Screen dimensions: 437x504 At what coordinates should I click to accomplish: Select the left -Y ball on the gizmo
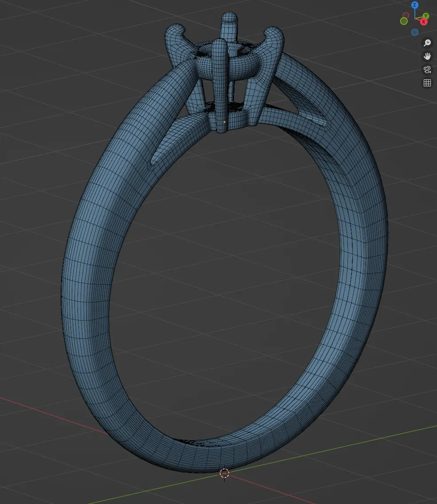[404, 21]
